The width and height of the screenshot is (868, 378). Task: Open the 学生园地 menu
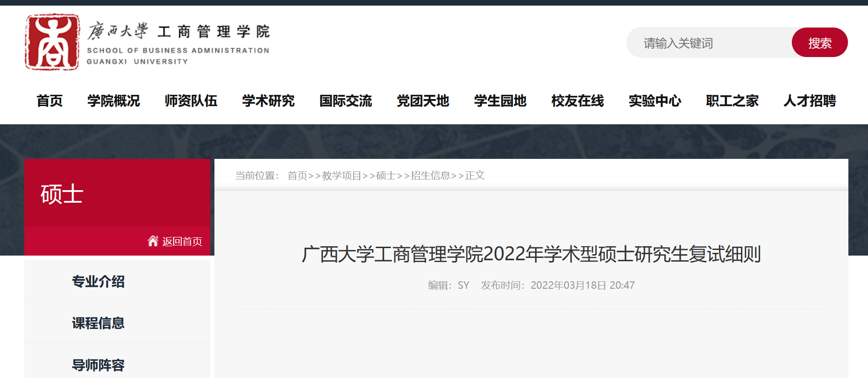click(500, 100)
